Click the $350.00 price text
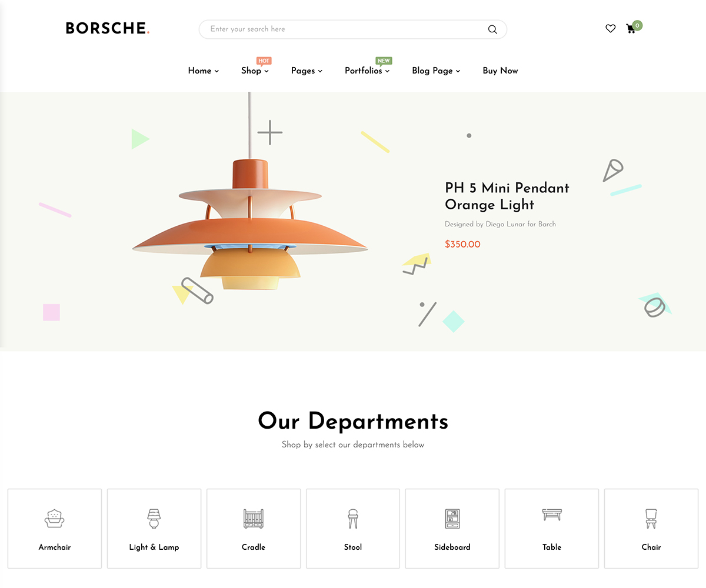 462,245
